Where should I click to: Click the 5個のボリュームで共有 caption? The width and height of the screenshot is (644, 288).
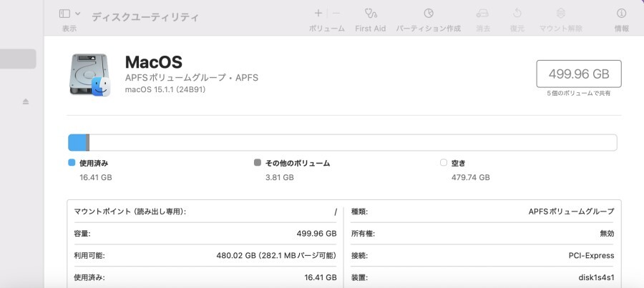pyautogui.click(x=578, y=93)
